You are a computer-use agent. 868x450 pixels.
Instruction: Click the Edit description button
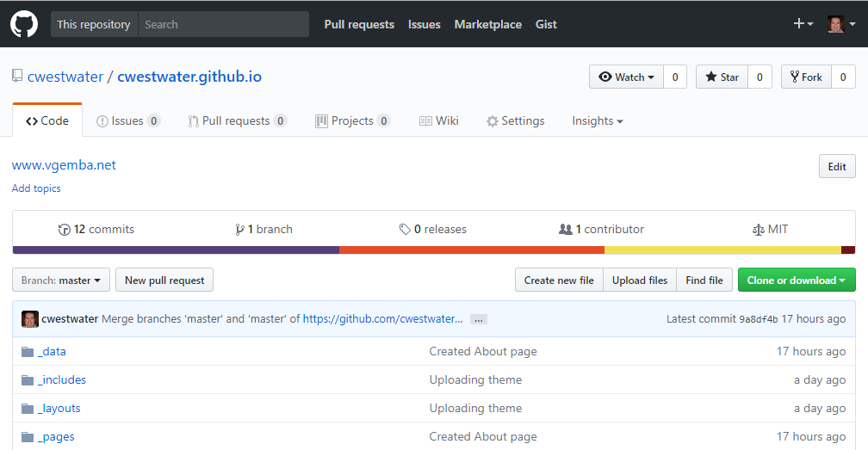(x=837, y=166)
